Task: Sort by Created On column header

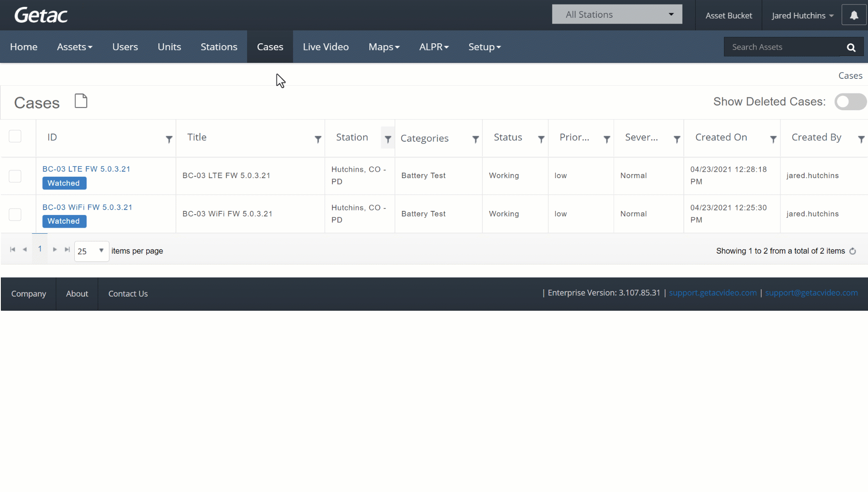Action: click(721, 137)
